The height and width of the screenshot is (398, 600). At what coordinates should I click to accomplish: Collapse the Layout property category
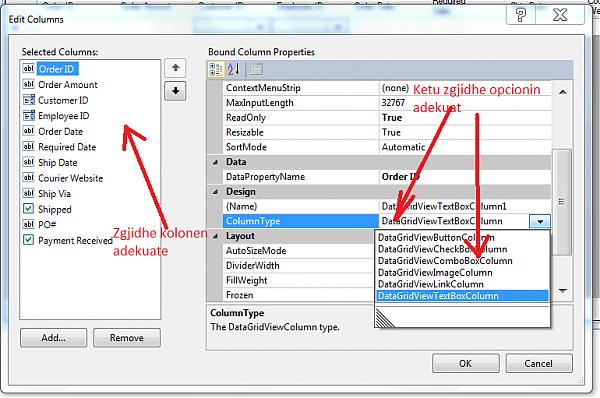coord(215,237)
